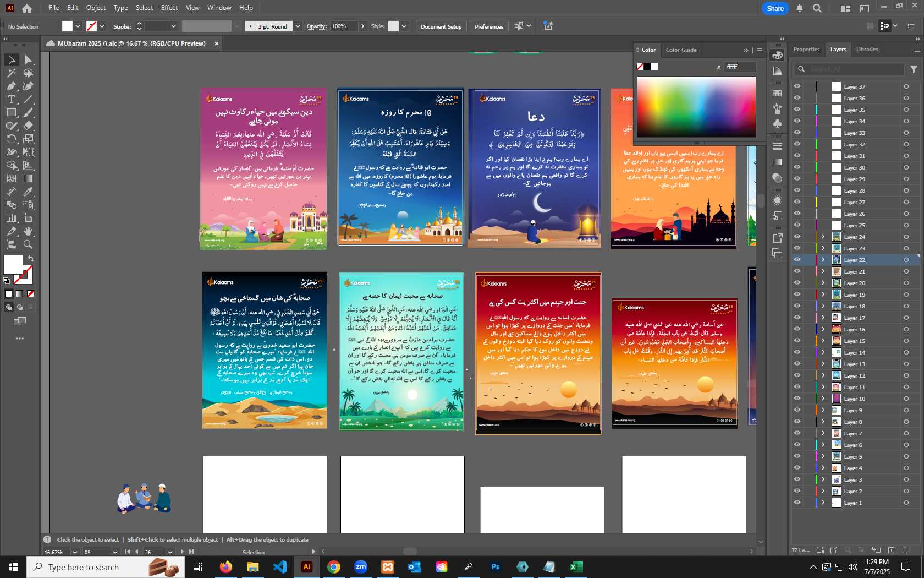The image size is (924, 578).
Task: Swap fill and stroke colors
Action: 31,258
